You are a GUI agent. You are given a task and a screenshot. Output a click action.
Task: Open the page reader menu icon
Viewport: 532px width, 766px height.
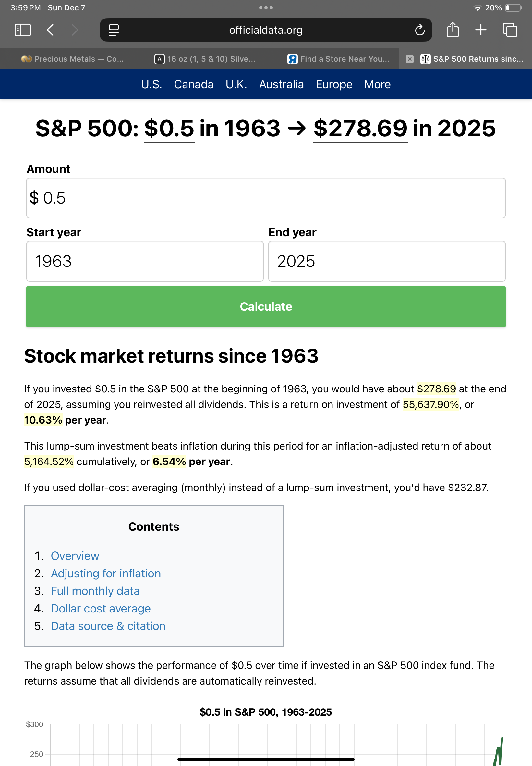pyautogui.click(x=114, y=30)
